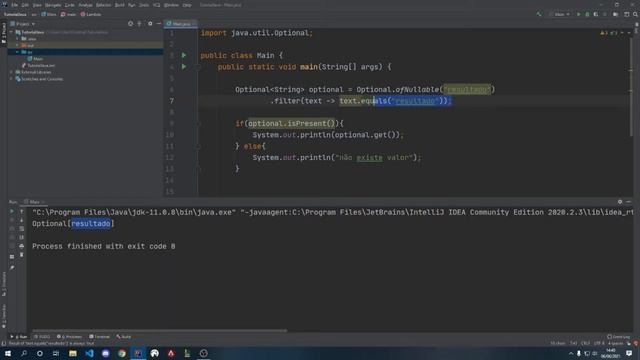Screen dimensions: 640x360
Task: Open the Edit menu
Action: pos(25,5)
